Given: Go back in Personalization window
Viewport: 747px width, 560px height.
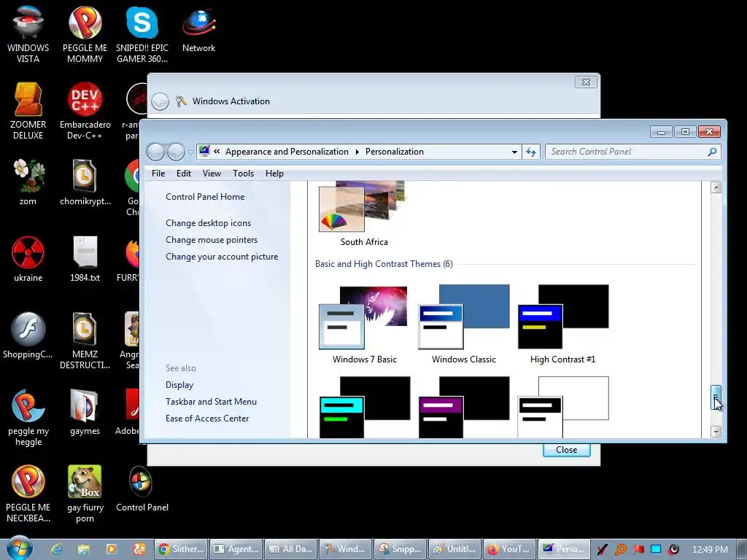Looking at the screenshot, I should point(156,152).
